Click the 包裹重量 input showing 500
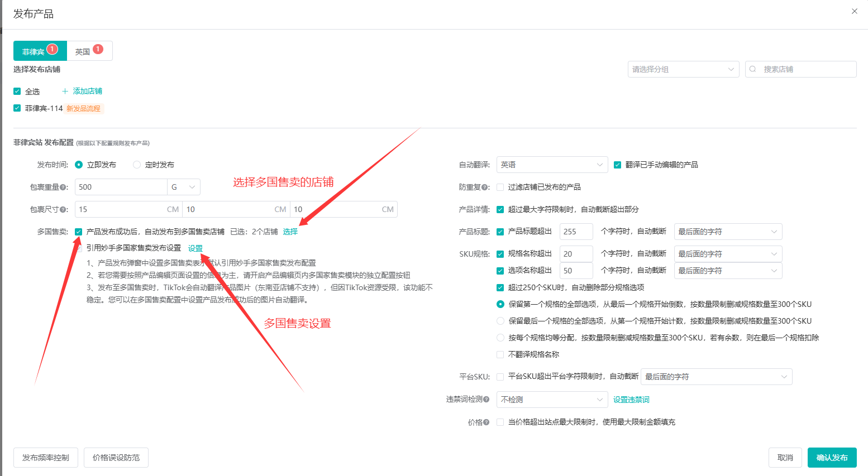Screen dimensions: 868x476 coord(121,187)
